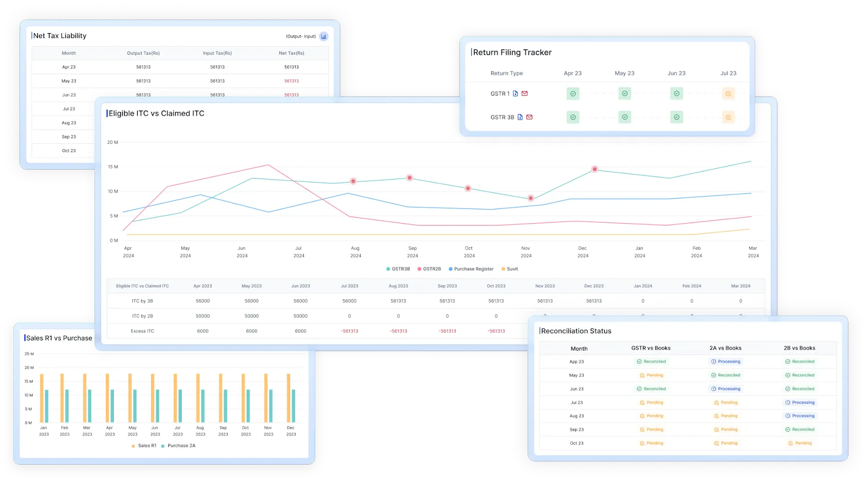Click the Dec 2023 Purchase 2A teal bar

coord(293,406)
